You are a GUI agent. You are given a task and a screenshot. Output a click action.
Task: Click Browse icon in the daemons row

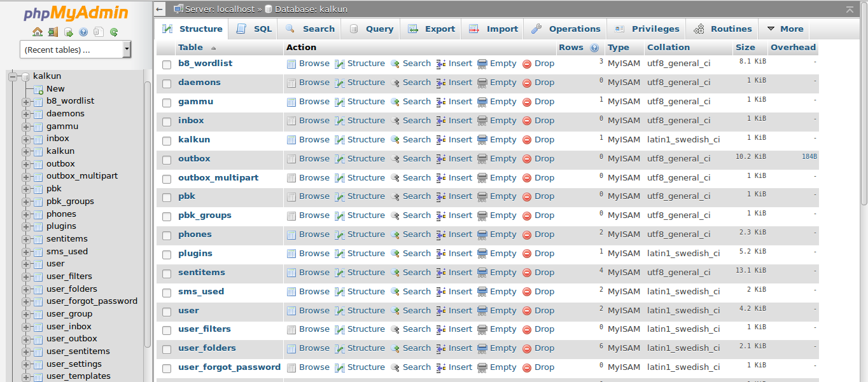(x=291, y=83)
